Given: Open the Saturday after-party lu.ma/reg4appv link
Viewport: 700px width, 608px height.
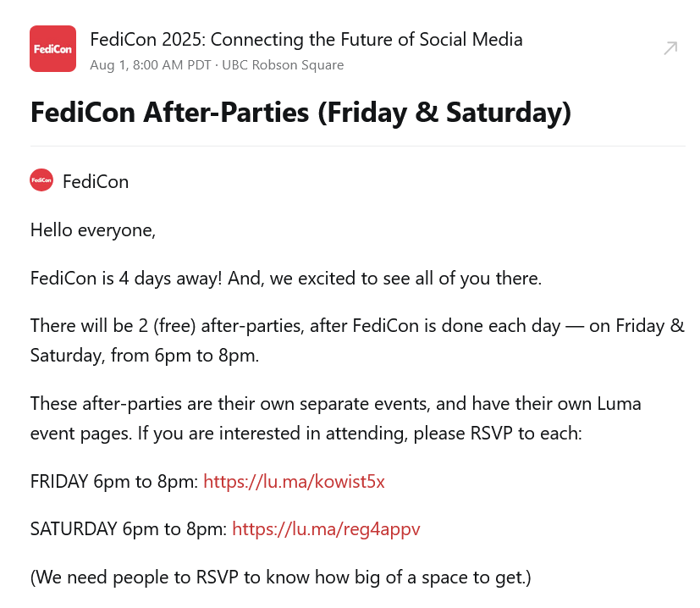Looking at the screenshot, I should pyautogui.click(x=327, y=529).
